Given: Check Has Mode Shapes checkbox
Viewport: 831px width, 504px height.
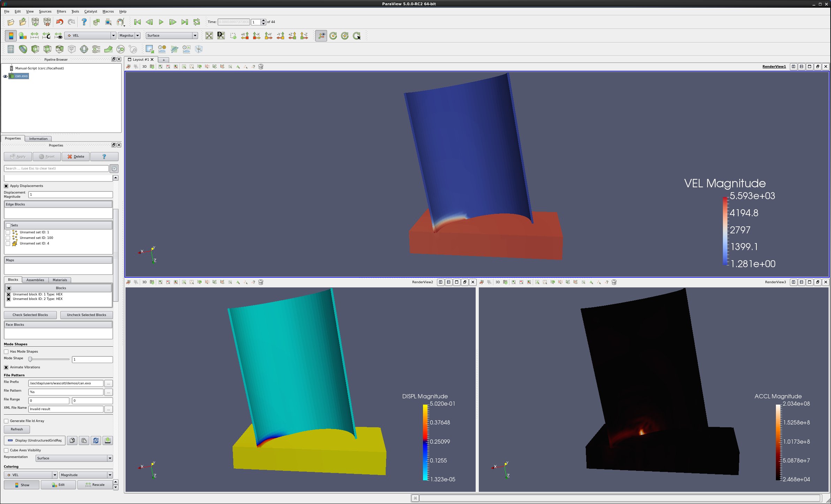Looking at the screenshot, I should click(6, 352).
